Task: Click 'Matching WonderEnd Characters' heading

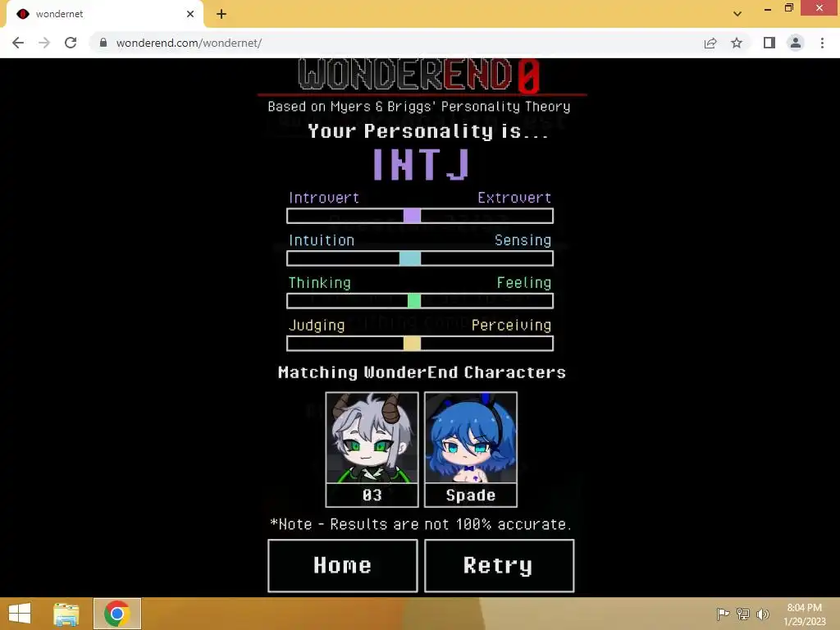Action: [x=422, y=372]
